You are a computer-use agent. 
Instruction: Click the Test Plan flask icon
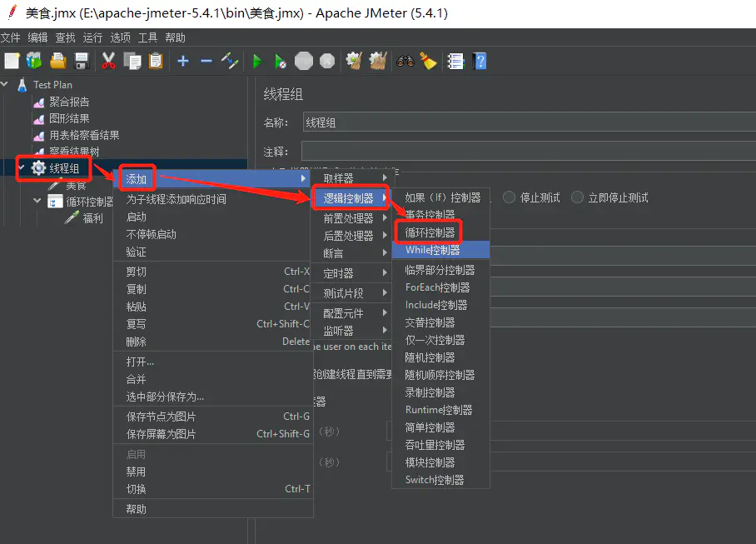[22, 85]
